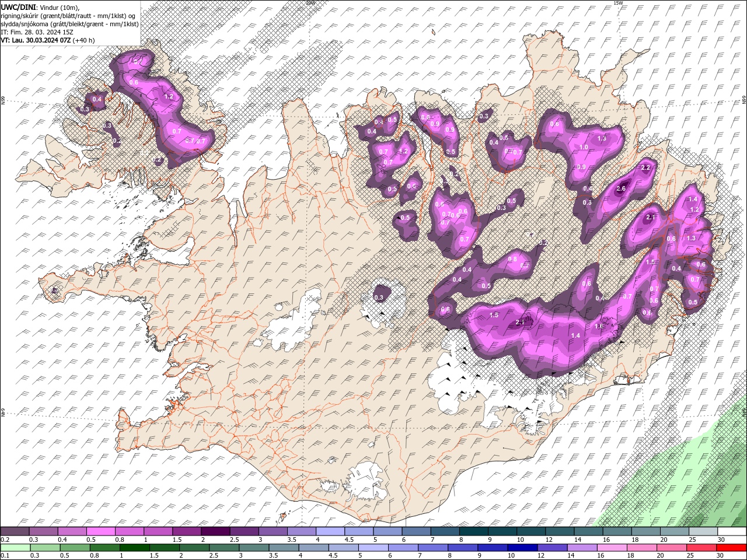Click the '2' label in the lower legend row
This screenshot has width=747, height=560.
[181, 555]
